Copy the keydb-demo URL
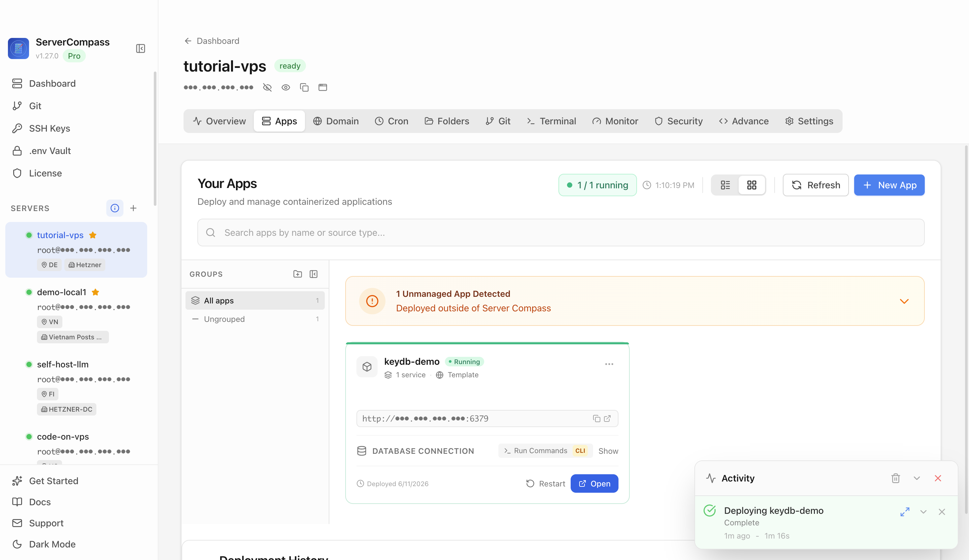The image size is (969, 560). 596,419
